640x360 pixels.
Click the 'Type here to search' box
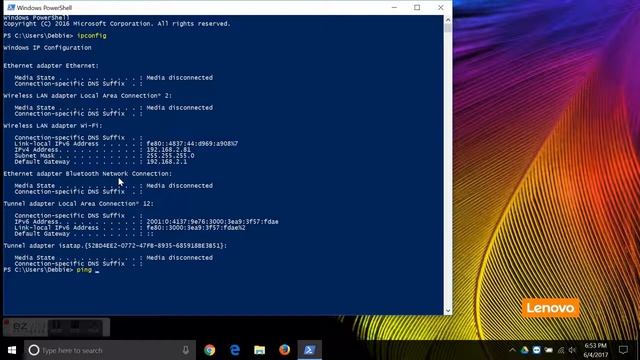point(110,350)
